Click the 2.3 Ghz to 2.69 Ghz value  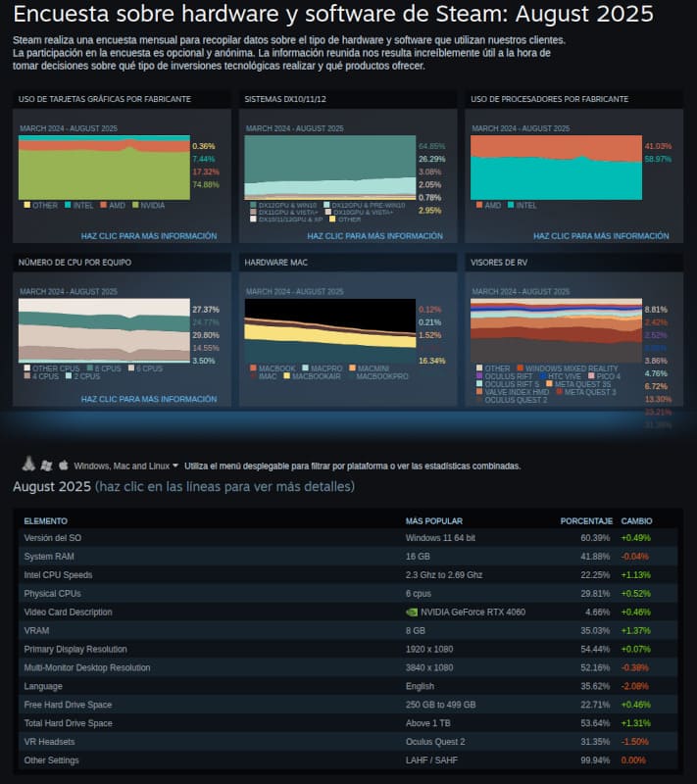(x=444, y=575)
